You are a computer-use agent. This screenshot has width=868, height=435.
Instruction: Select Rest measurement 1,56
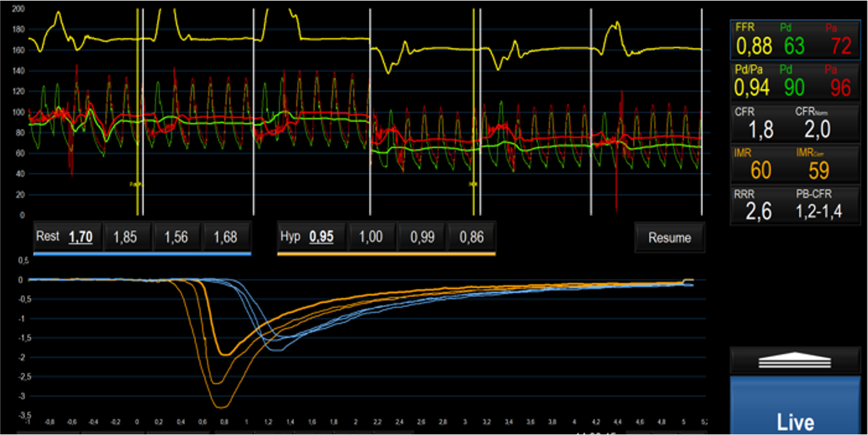tap(176, 237)
